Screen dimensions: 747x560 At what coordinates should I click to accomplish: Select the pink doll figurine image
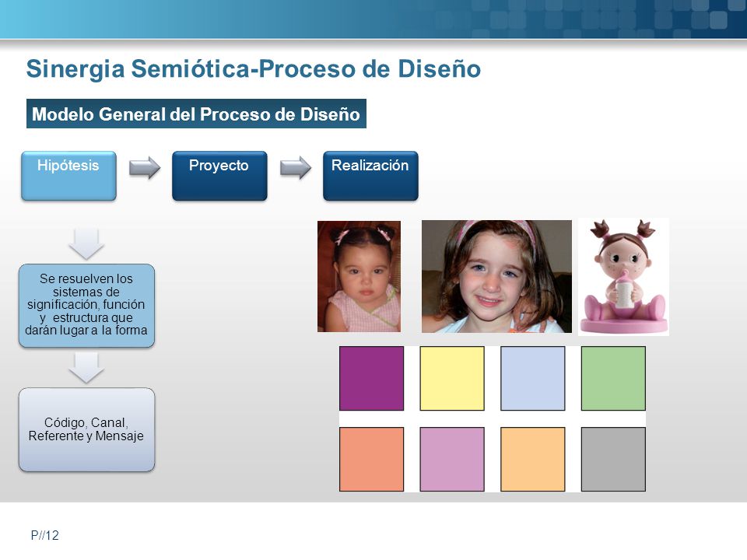(x=623, y=277)
